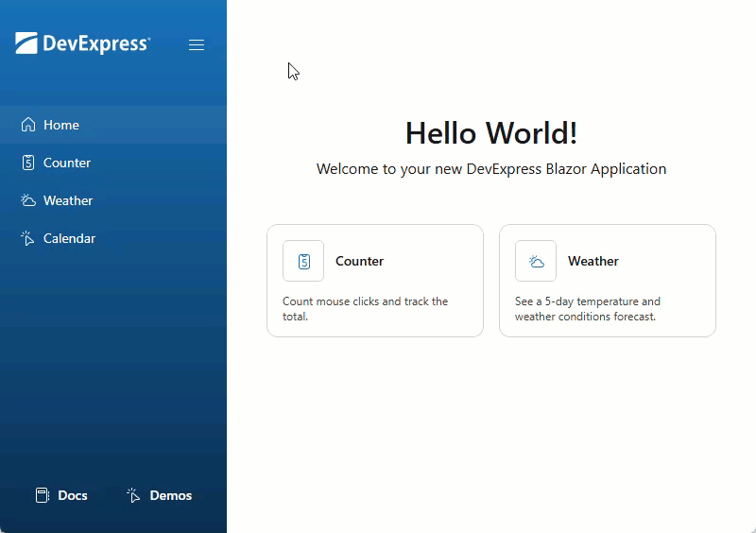Click the Weather cloud icon in sidebar
756x533 pixels.
click(28, 200)
